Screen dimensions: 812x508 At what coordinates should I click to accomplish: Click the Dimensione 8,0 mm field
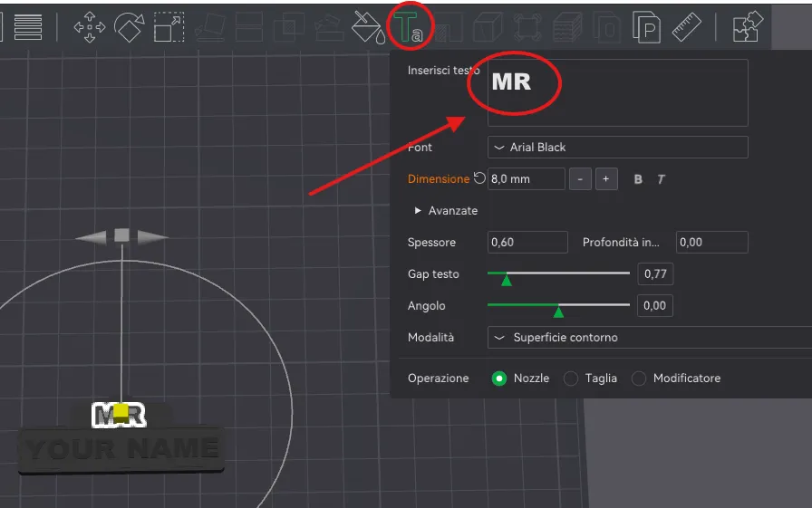pos(526,179)
